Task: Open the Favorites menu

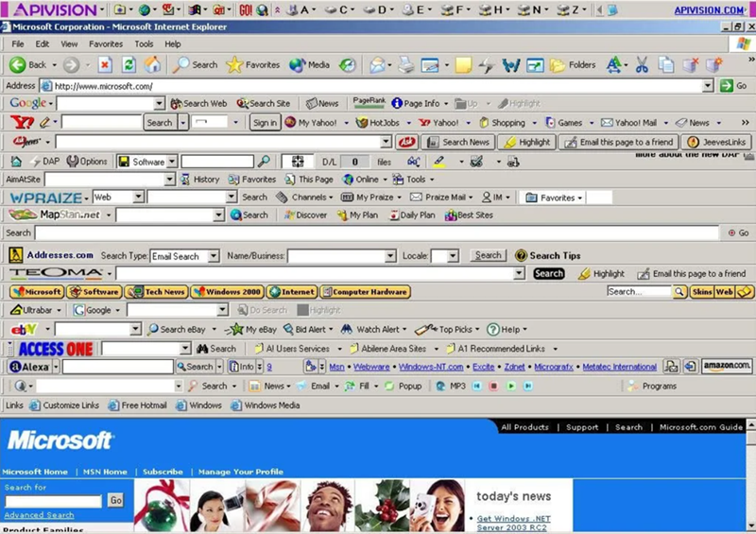Action: (x=106, y=43)
